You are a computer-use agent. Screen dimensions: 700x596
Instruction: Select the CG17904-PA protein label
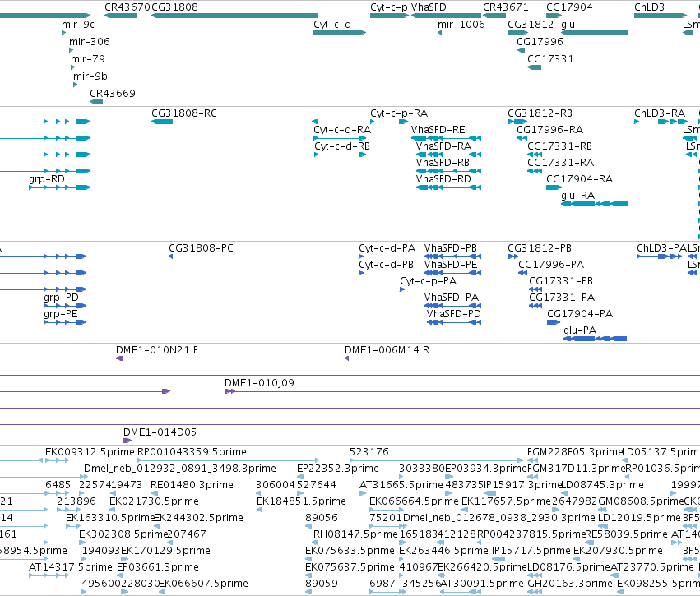[580, 314]
